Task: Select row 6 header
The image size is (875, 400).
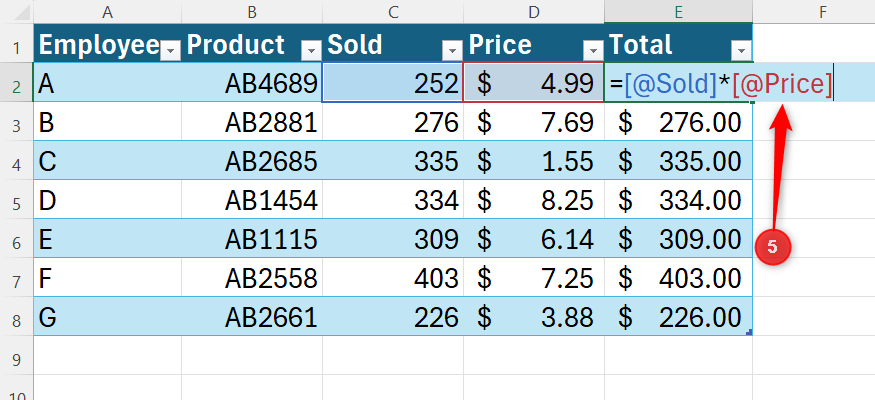Action: tap(17, 238)
